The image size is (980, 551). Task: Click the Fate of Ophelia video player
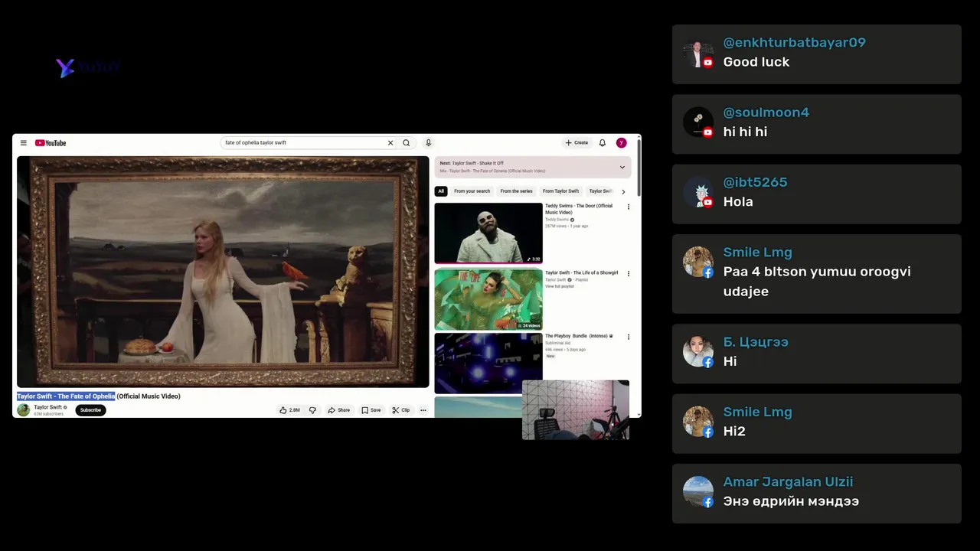(x=223, y=272)
